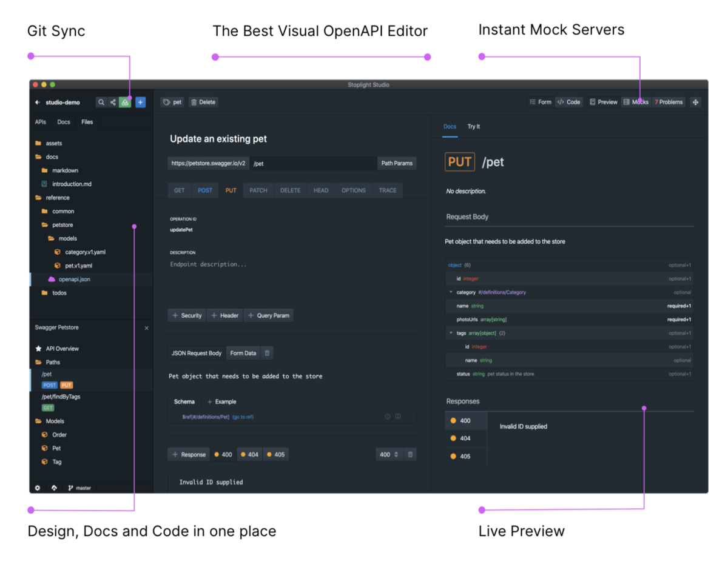This screenshot has width=728, height=564.
Task: Toggle the Preview panel
Action: click(604, 102)
